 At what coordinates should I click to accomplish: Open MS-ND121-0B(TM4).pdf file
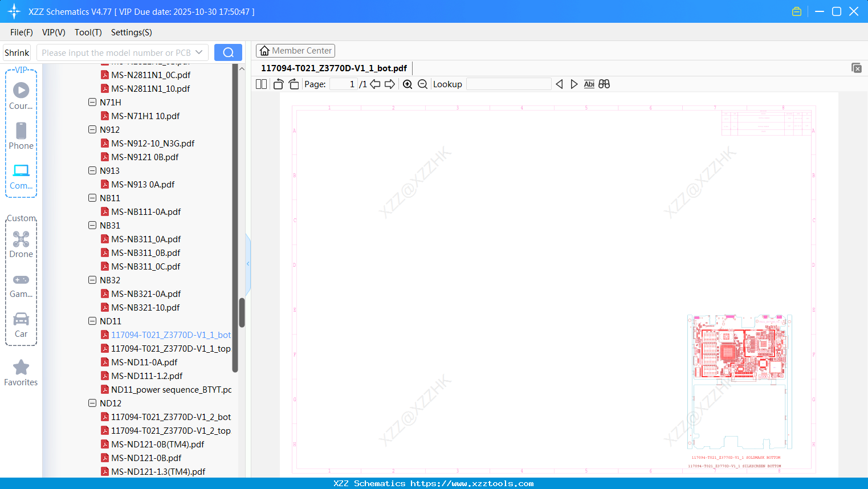coord(157,445)
